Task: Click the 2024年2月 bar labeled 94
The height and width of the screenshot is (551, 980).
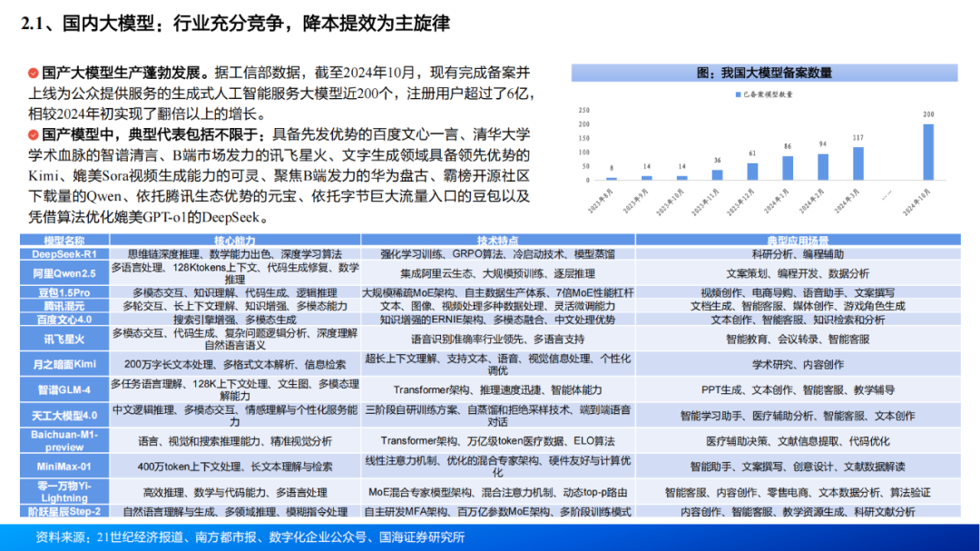Action: 823,167
